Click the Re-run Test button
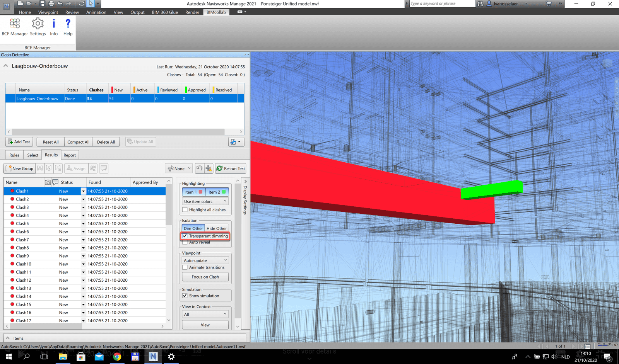 point(231,168)
